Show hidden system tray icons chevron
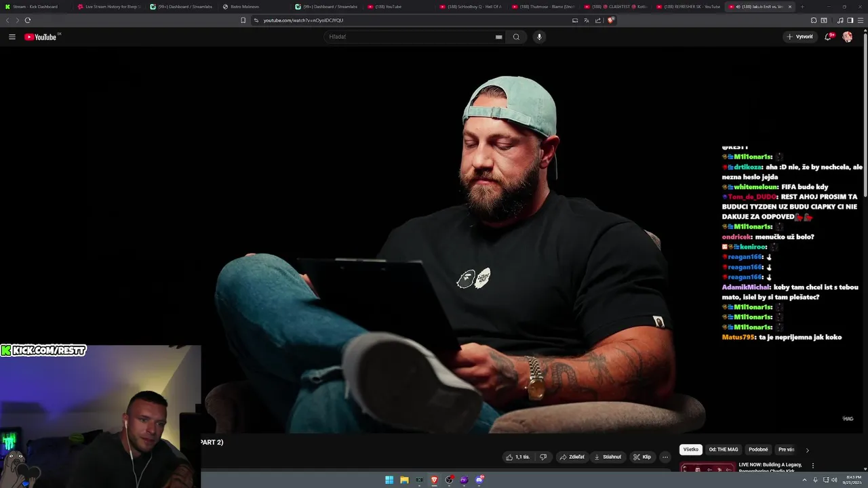This screenshot has height=488, width=868. pyautogui.click(x=805, y=480)
